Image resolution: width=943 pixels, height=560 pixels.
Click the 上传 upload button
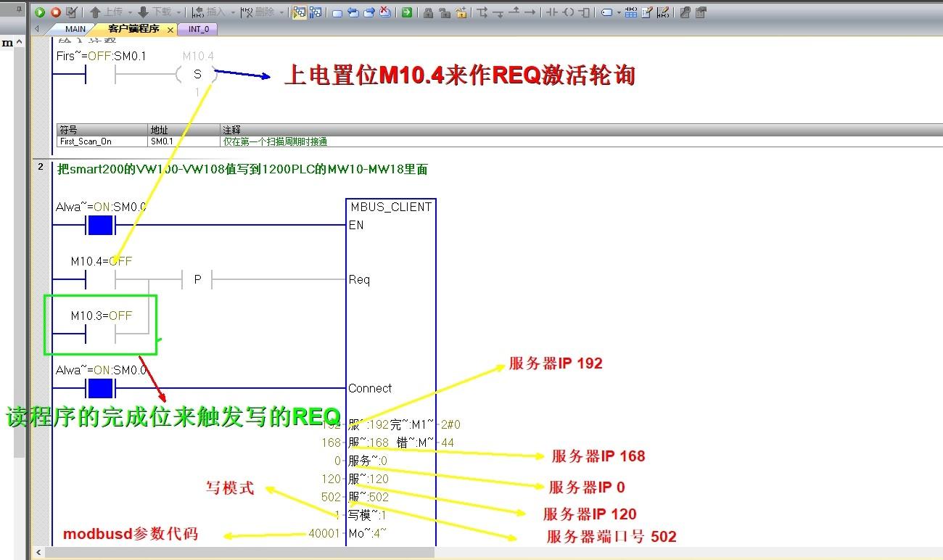(106, 12)
